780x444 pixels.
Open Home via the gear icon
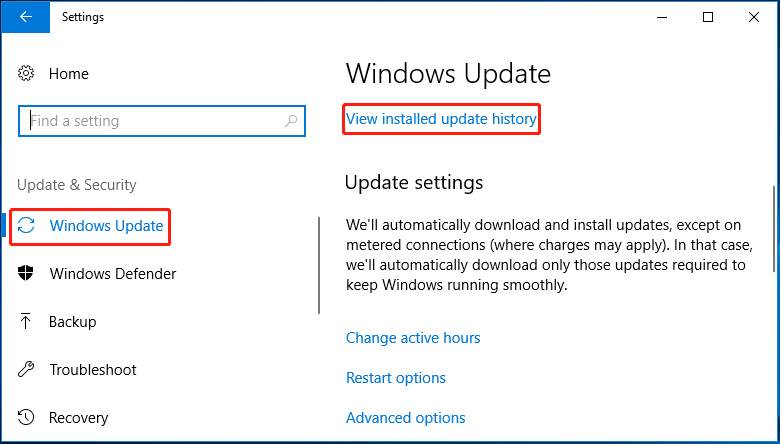(x=26, y=74)
